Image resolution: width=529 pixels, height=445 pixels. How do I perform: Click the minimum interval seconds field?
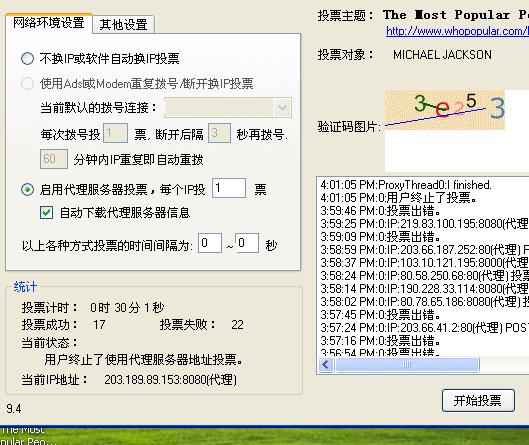point(210,243)
